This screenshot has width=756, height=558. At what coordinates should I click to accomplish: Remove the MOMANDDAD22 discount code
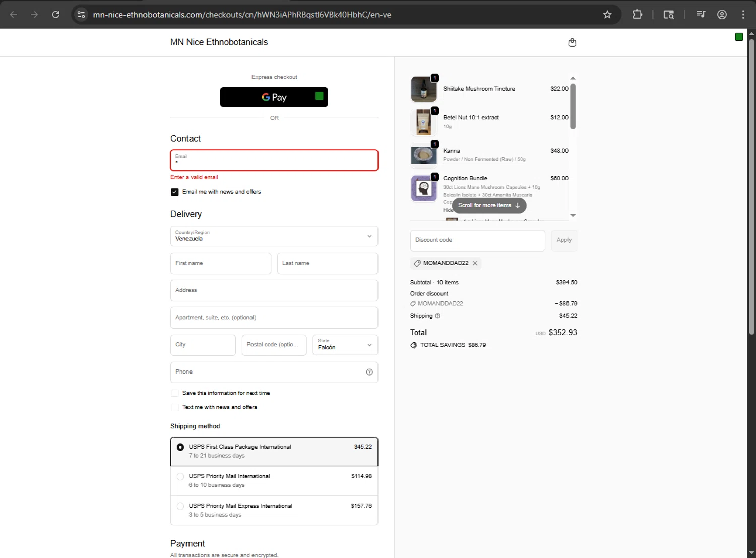[x=475, y=263]
